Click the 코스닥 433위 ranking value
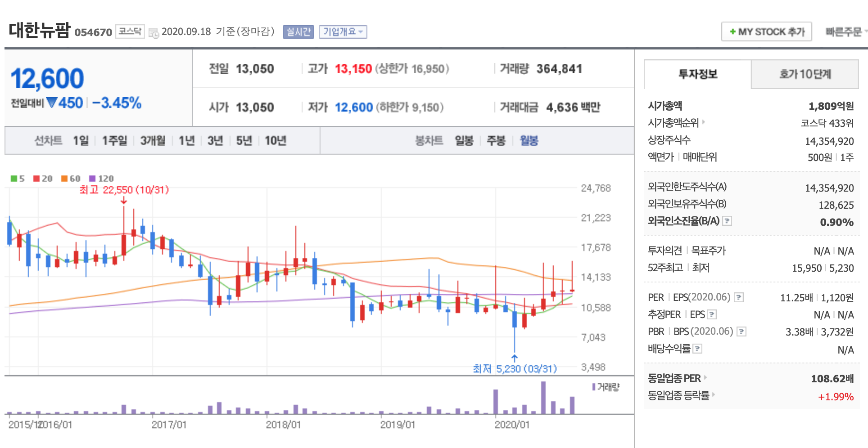 pos(827,123)
